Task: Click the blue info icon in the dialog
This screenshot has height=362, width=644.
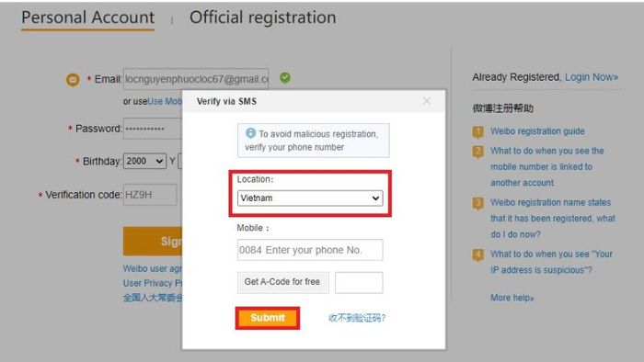Action: (x=250, y=133)
